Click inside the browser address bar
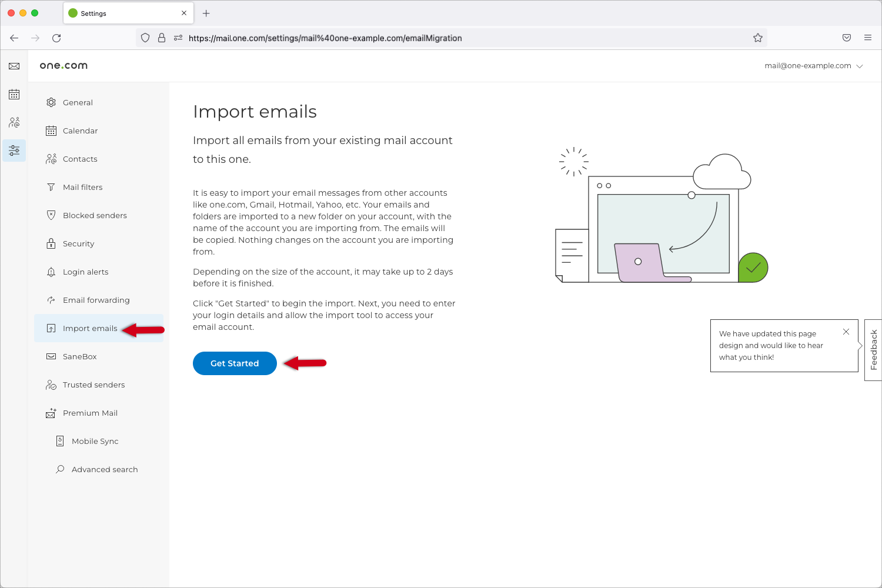Screen dimensions: 882x588 412,38
